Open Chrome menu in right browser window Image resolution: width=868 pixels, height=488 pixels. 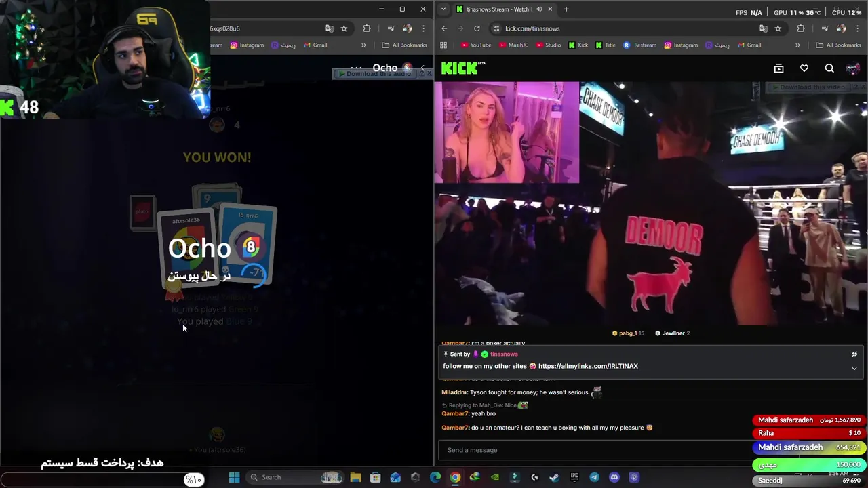pyautogui.click(x=857, y=28)
